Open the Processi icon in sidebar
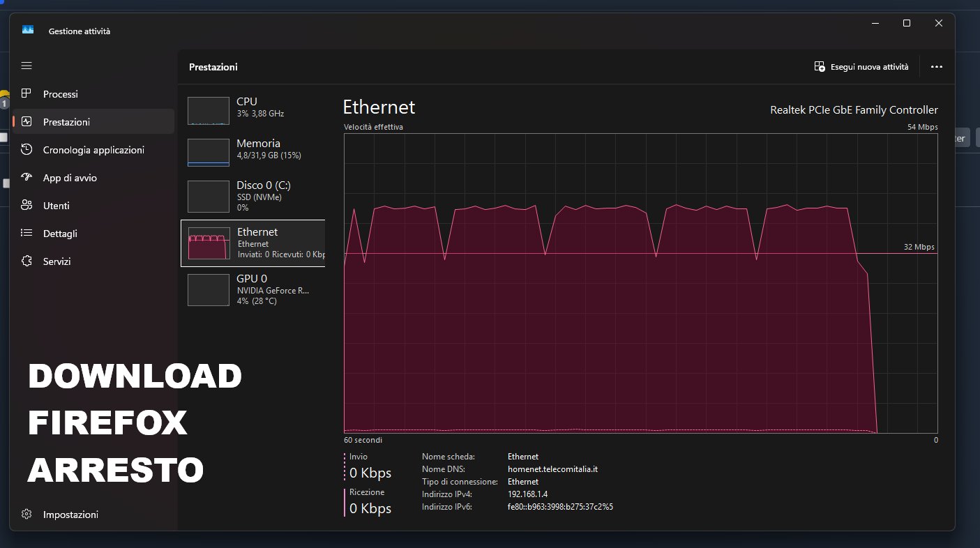The height and width of the screenshot is (548, 980). point(27,94)
